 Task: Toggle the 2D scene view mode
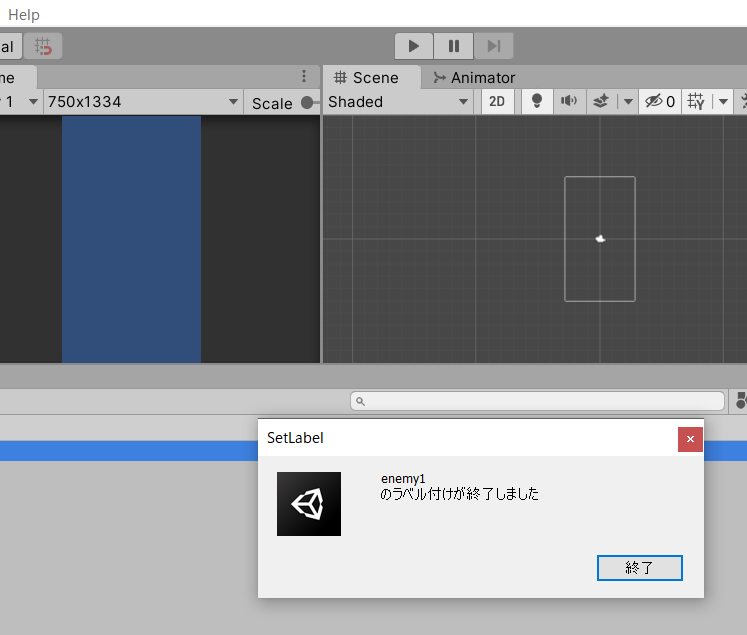pyautogui.click(x=497, y=101)
